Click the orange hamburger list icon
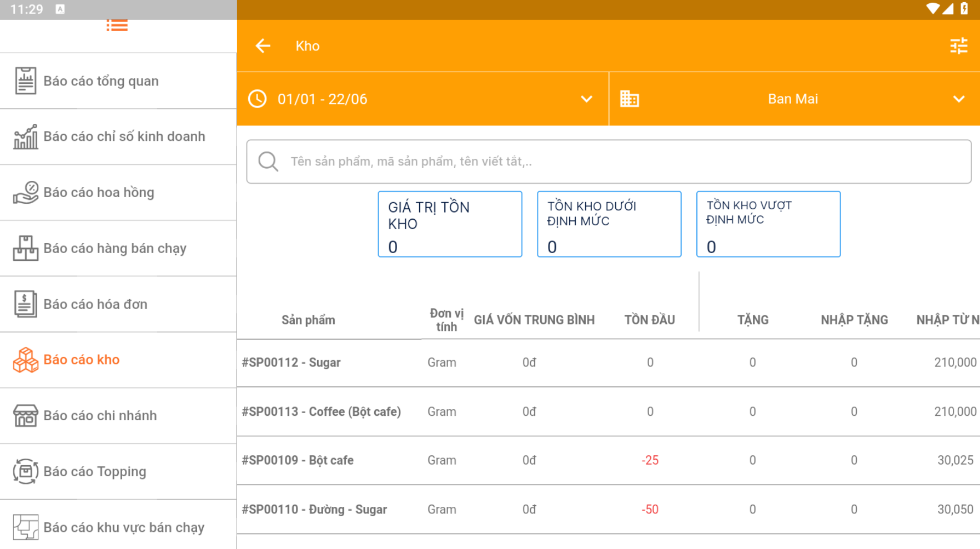The height and width of the screenshot is (549, 980). [117, 26]
